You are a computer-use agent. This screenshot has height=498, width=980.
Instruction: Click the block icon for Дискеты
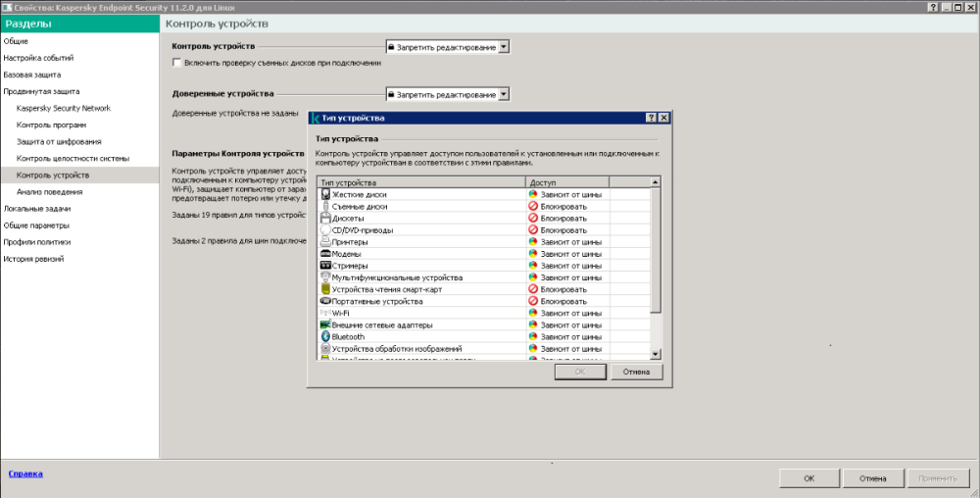[533, 218]
